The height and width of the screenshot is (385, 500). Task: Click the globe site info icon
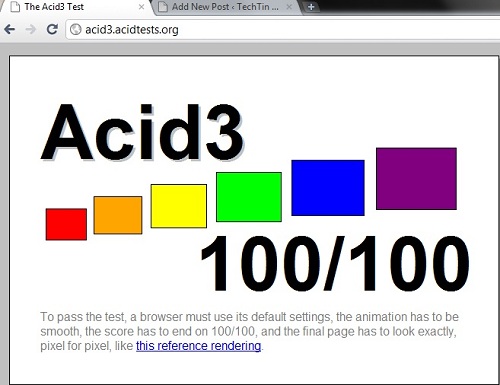76,29
